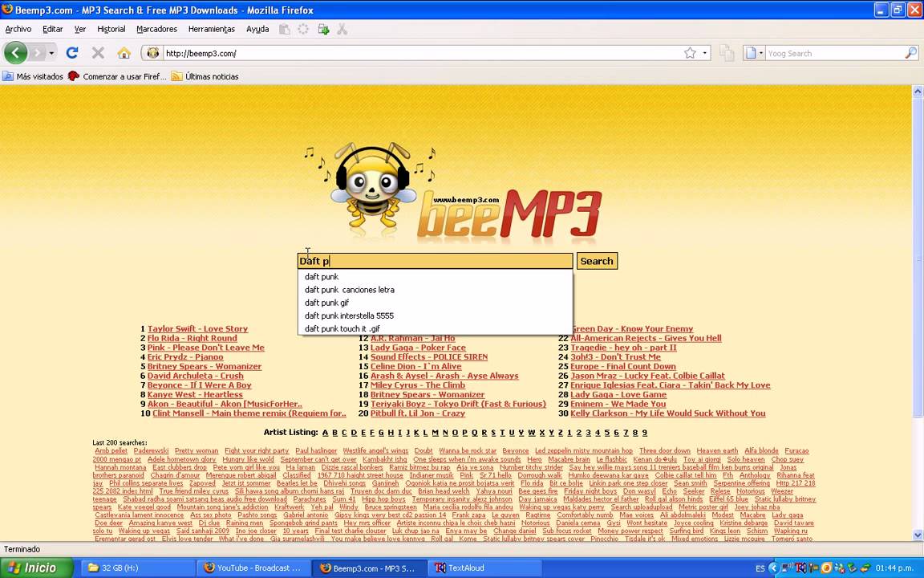Viewport: 924px width, 578px height.
Task: Click the page scrollbar down arrow
Action: point(918,535)
